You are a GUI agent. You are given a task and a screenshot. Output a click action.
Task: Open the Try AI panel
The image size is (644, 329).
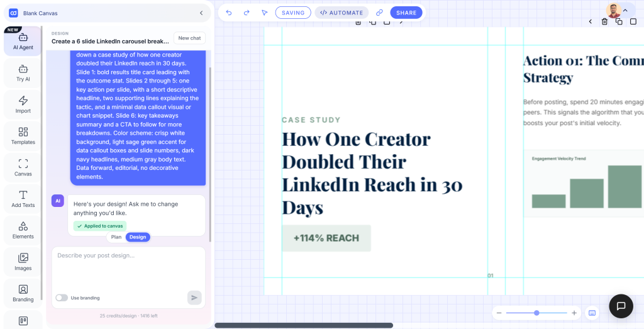(23, 73)
